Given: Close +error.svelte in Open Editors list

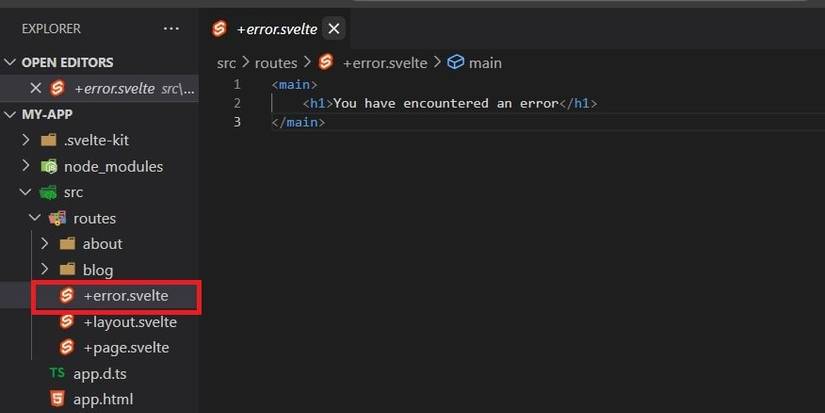Looking at the screenshot, I should click(x=36, y=88).
